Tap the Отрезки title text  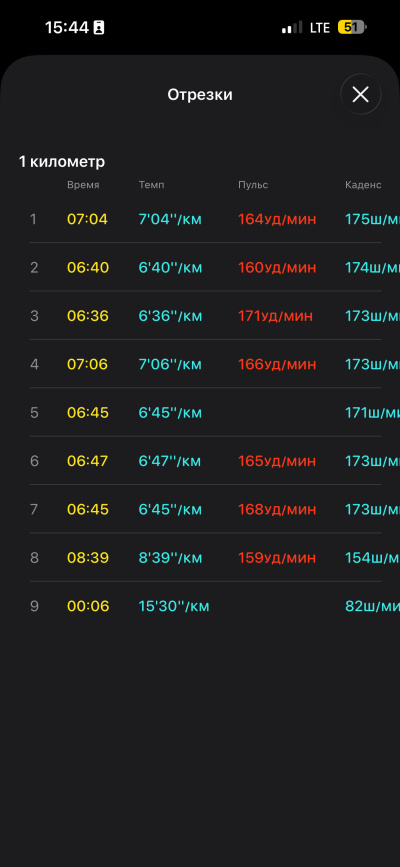(200, 95)
